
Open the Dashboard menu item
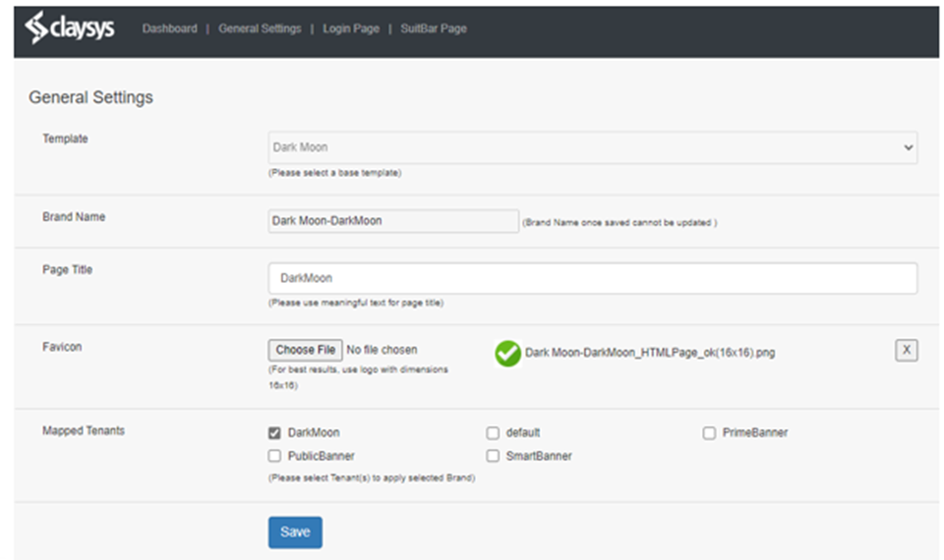[x=170, y=28]
